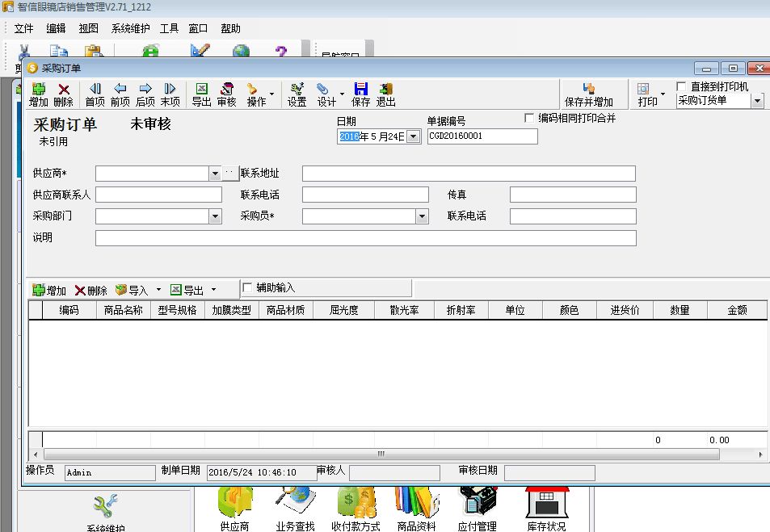Click the 退出 exit icon

click(386, 88)
